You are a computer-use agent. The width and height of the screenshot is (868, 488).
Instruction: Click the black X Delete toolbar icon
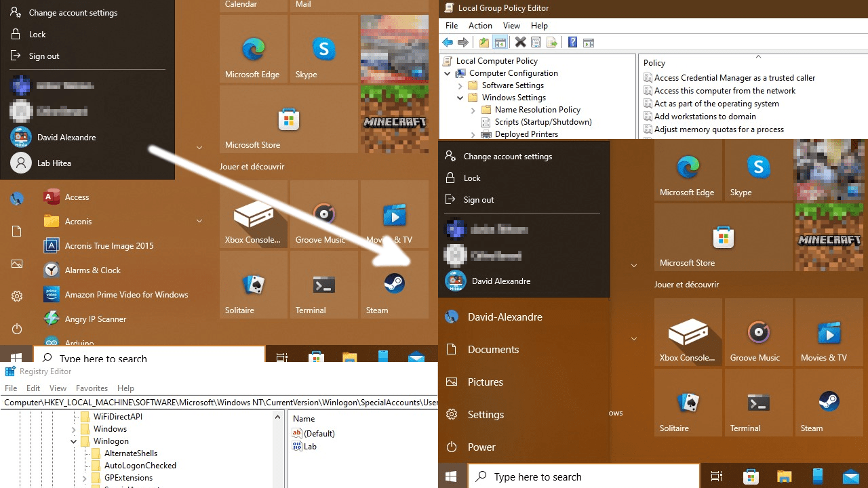pos(520,43)
